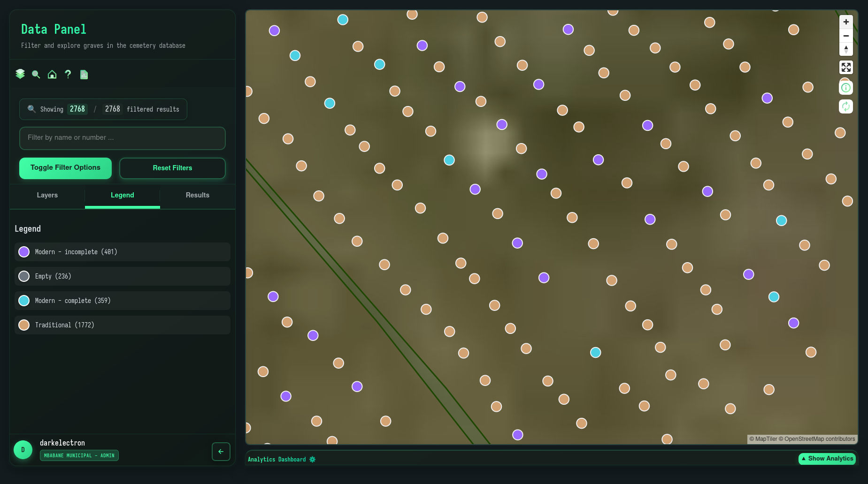The width and height of the screenshot is (868, 484).
Task: Click the Analytics Dashboard gear icon
Action: coord(313,460)
